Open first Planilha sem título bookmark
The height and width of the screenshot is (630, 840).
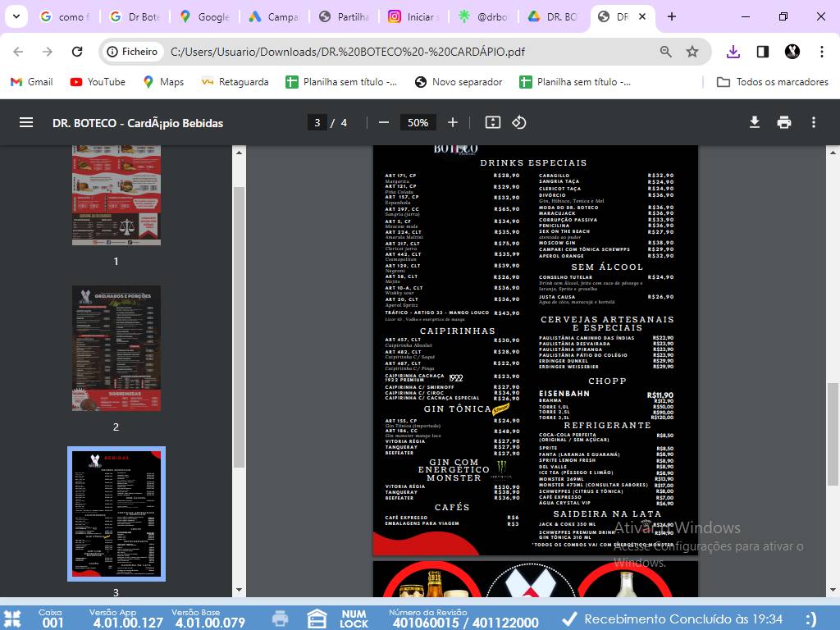[341, 81]
